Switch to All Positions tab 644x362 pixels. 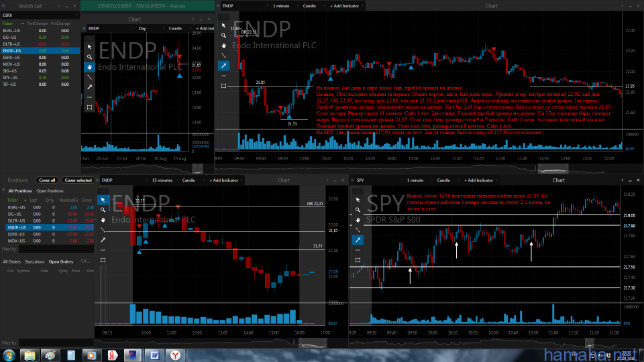20,191
